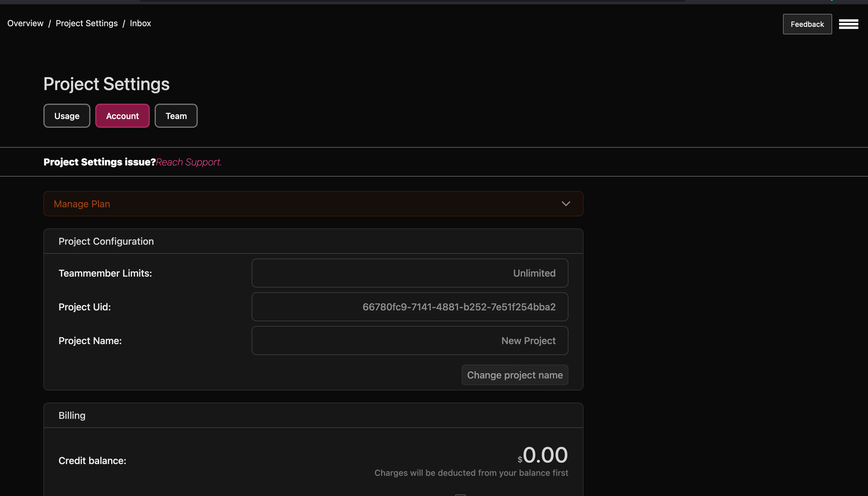Go to Overview breadcrumb

pyautogui.click(x=25, y=23)
